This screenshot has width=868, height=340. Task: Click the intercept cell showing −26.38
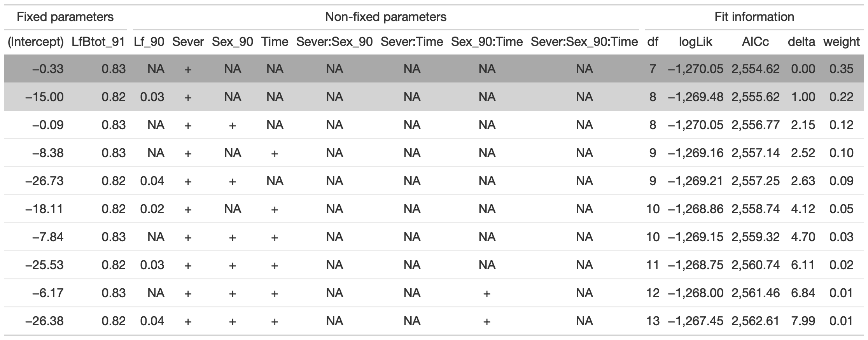pyautogui.click(x=44, y=321)
